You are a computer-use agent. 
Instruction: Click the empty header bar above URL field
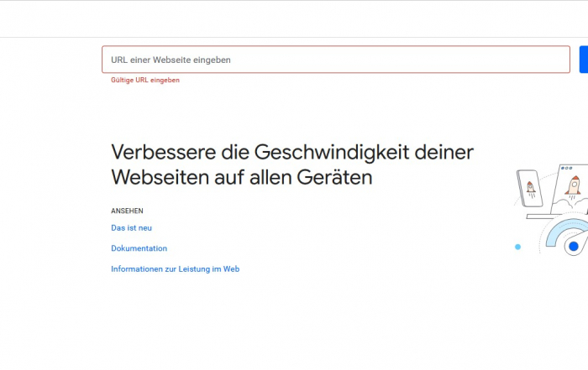pyautogui.click(x=294, y=18)
